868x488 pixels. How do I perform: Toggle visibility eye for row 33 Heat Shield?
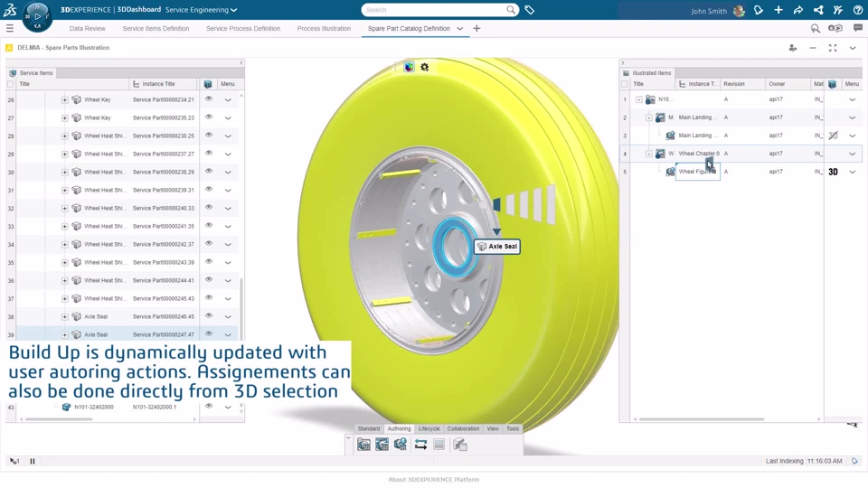[x=209, y=226]
